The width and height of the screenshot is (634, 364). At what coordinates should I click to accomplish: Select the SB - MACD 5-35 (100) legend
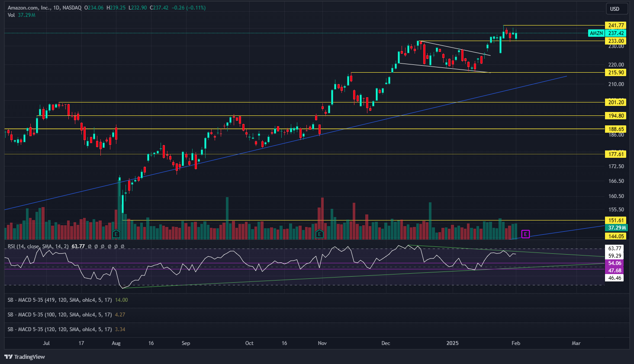point(60,315)
